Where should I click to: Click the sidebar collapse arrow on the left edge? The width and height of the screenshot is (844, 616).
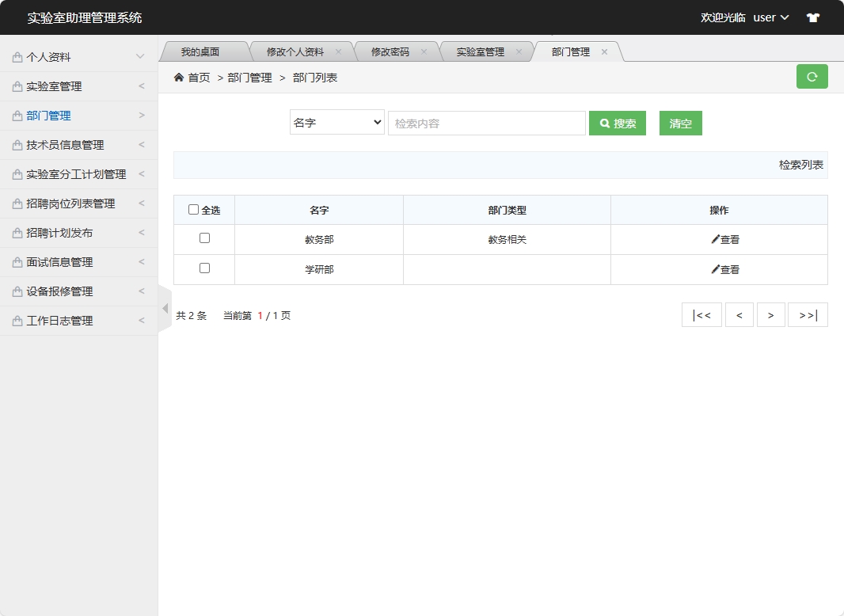point(163,307)
